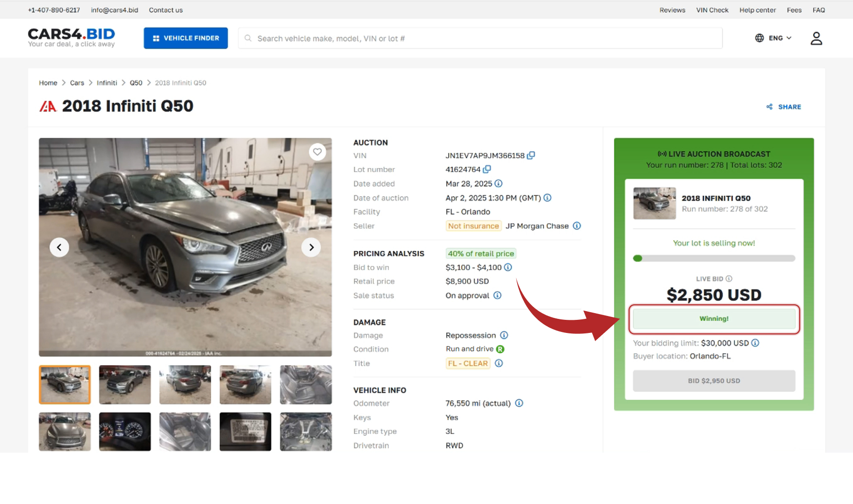Click the Share button
Screen dimensions: 853x504
[784, 107]
